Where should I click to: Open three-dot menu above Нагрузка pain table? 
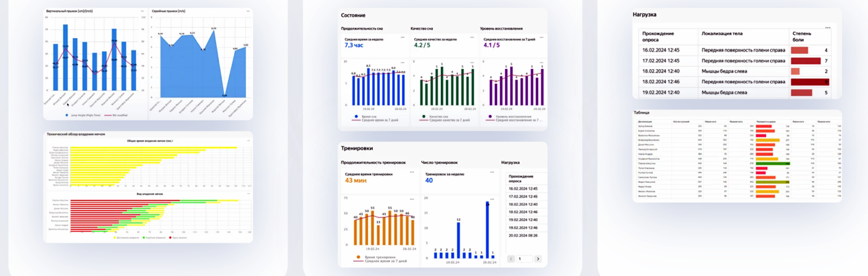click(827, 27)
